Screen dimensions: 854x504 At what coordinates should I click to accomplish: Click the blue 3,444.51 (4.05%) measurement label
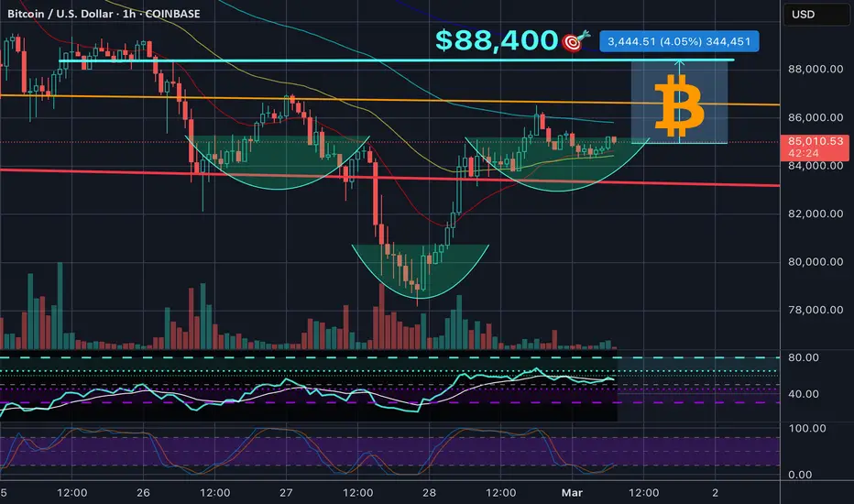click(679, 41)
